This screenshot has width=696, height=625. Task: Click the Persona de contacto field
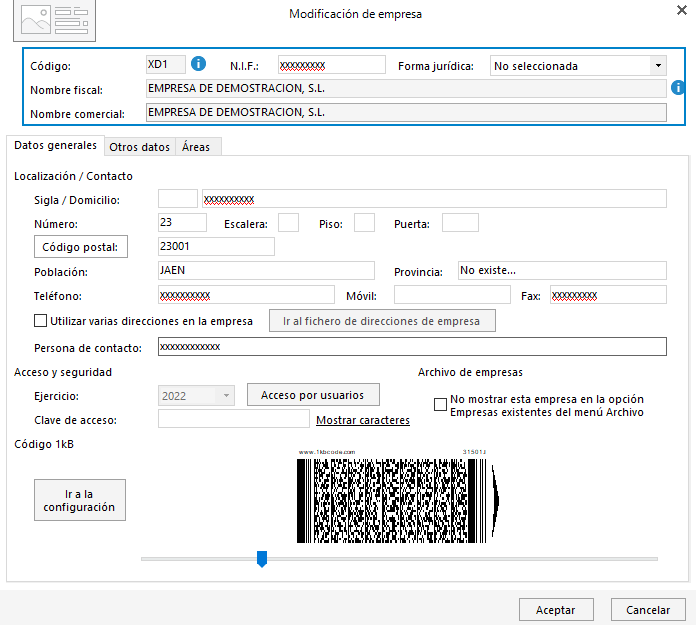412,347
